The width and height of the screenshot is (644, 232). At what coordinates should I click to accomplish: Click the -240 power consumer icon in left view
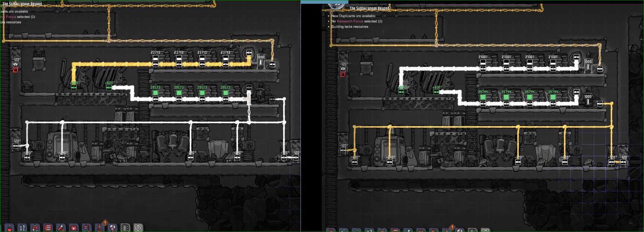(62, 157)
